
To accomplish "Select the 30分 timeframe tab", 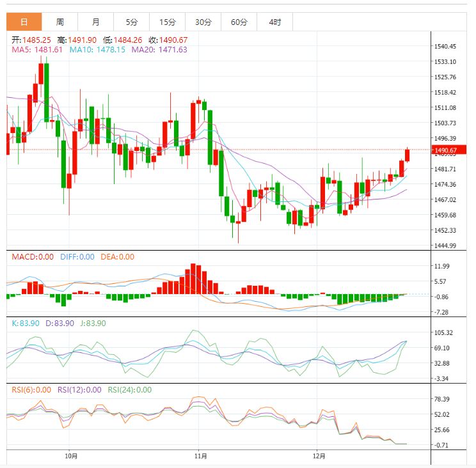I will tap(203, 22).
